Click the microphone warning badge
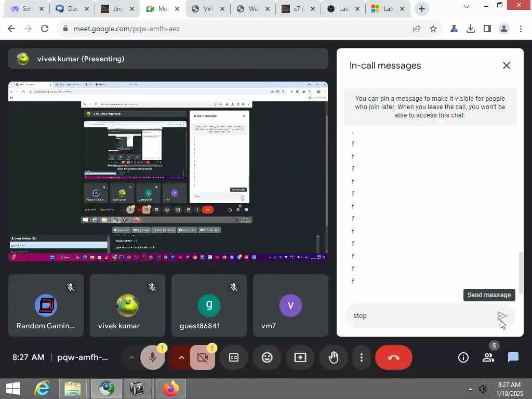Image resolution: width=532 pixels, height=399 pixels. click(162, 348)
